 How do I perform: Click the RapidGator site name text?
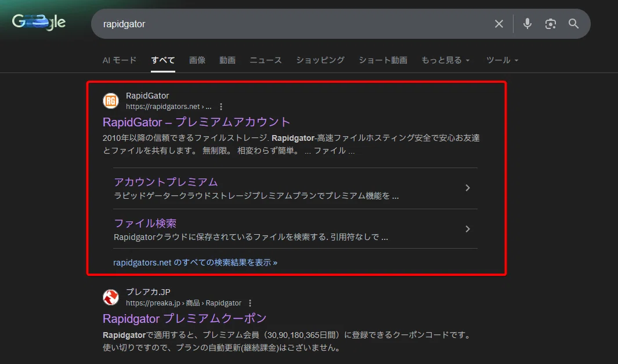point(147,96)
